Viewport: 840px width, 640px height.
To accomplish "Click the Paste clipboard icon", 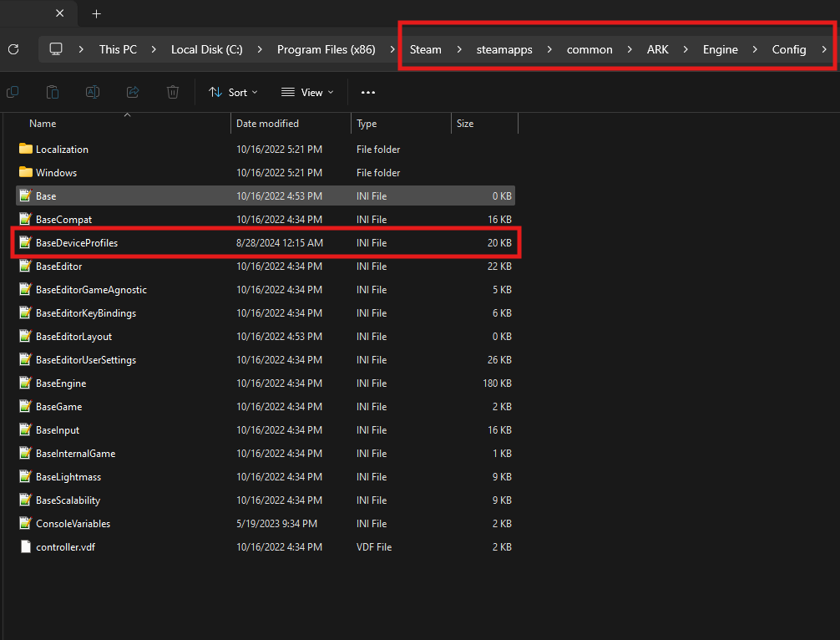I will click(x=53, y=92).
